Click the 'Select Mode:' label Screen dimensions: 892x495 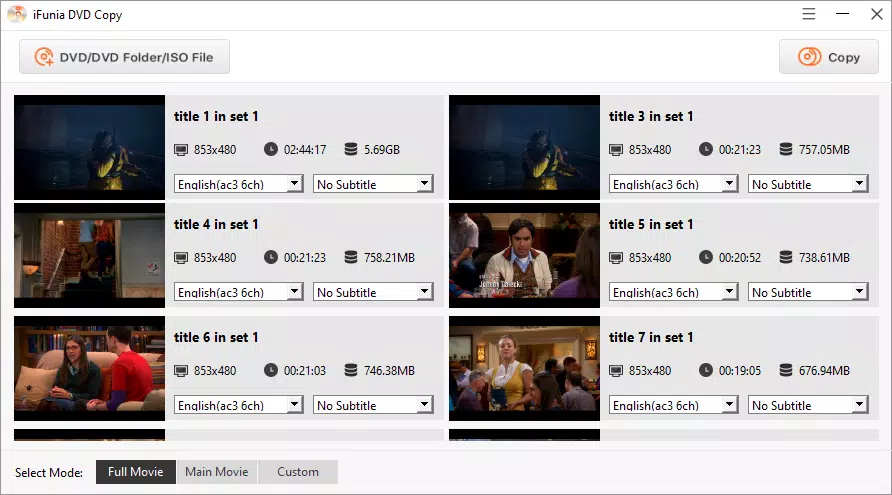click(49, 472)
